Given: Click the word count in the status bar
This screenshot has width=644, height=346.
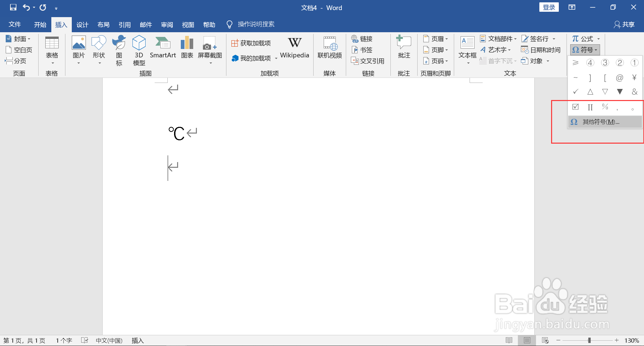Looking at the screenshot, I should click(63, 340).
